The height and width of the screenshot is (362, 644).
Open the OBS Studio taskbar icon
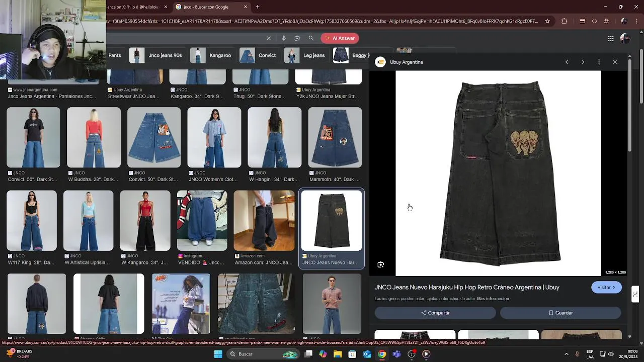pos(412,354)
